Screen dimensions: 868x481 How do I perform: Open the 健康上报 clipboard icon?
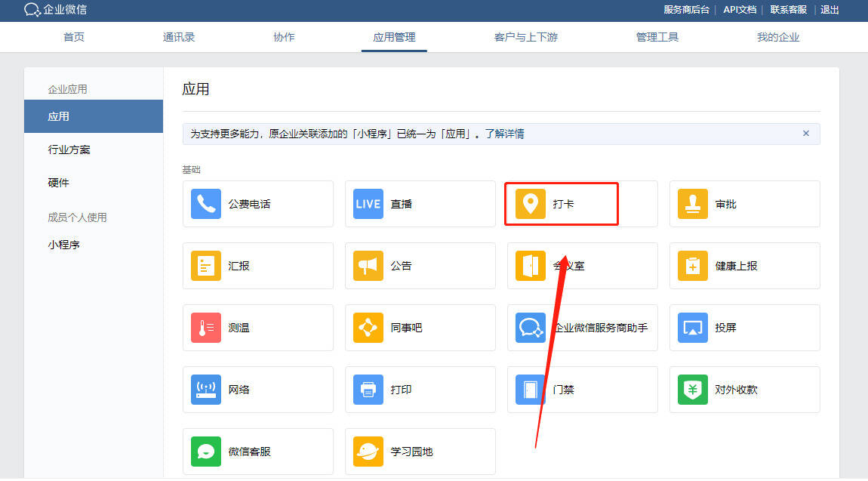692,266
